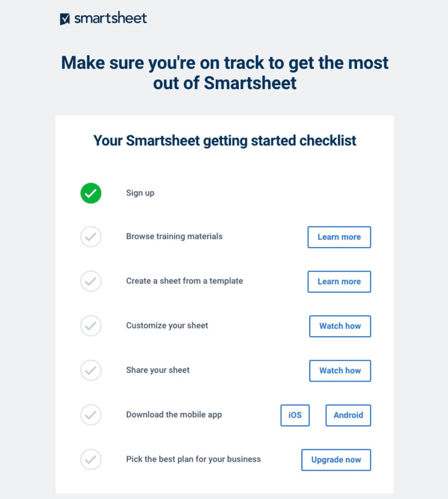The image size is (448, 499).
Task: Click the iOS download button
Action: coord(295,415)
